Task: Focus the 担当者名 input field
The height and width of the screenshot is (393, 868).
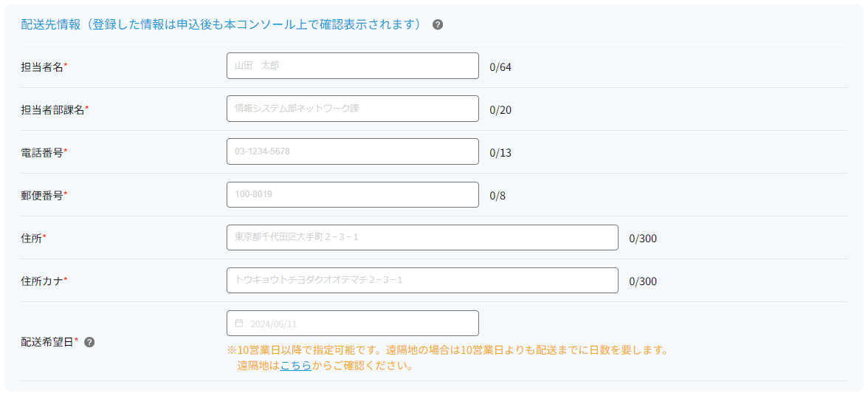Action: click(x=353, y=66)
